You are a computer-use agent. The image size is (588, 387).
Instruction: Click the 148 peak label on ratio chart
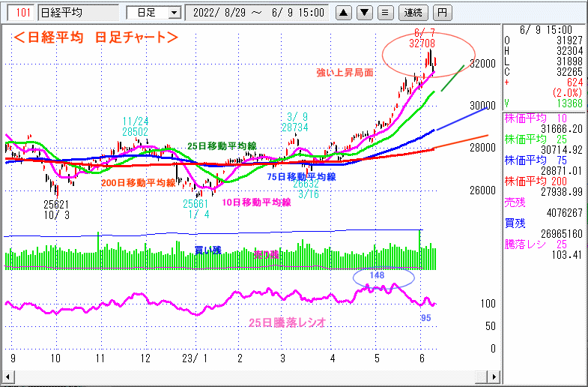pos(375,275)
